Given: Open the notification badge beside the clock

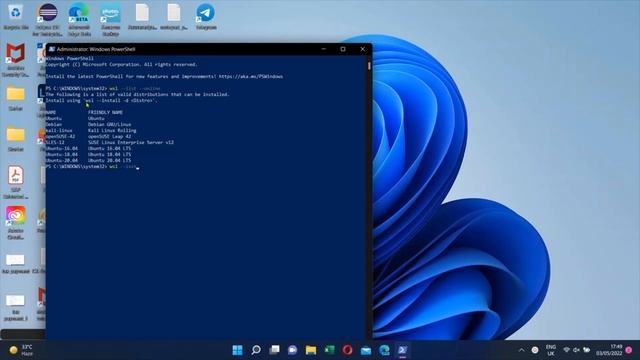Looking at the screenshot, I should (629, 350).
